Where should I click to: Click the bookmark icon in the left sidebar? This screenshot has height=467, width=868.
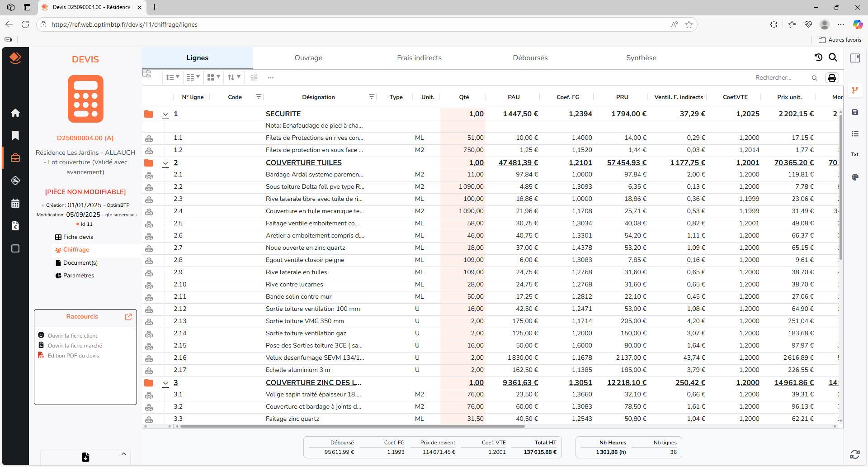(x=15, y=135)
